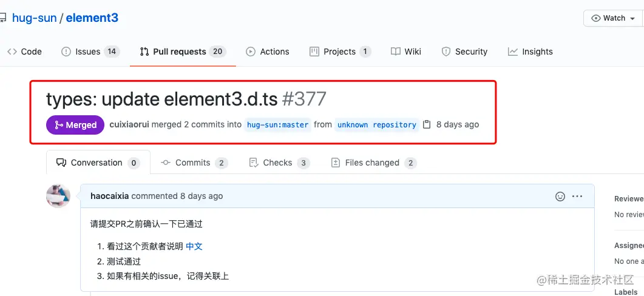Image resolution: width=644 pixels, height=296 pixels.
Task: Open the Security tab
Action: (464, 52)
